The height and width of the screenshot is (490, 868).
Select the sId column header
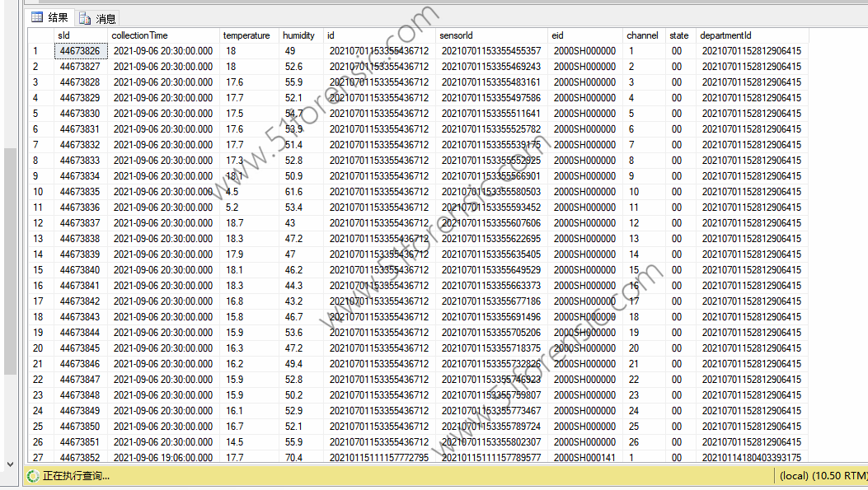[63, 35]
